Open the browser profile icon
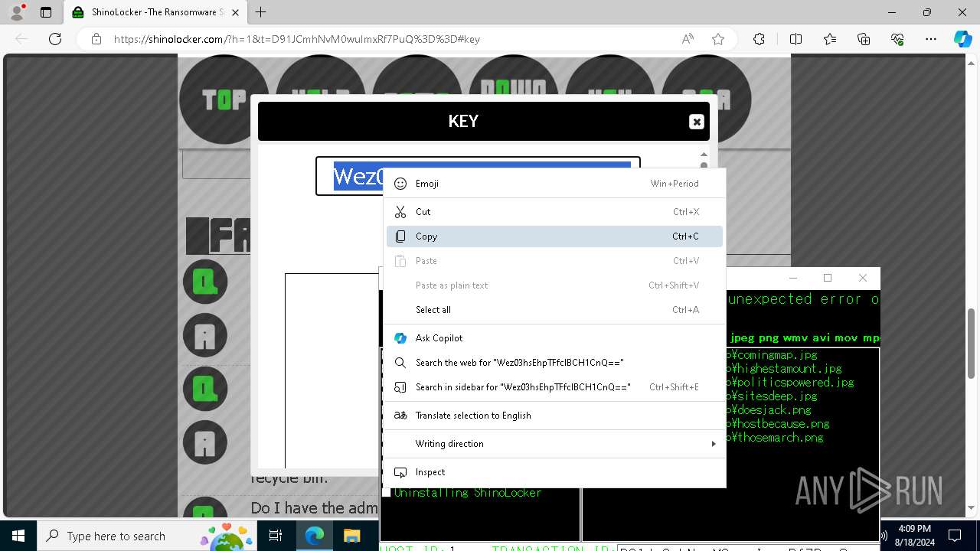This screenshot has width=980, height=551. click(17, 12)
